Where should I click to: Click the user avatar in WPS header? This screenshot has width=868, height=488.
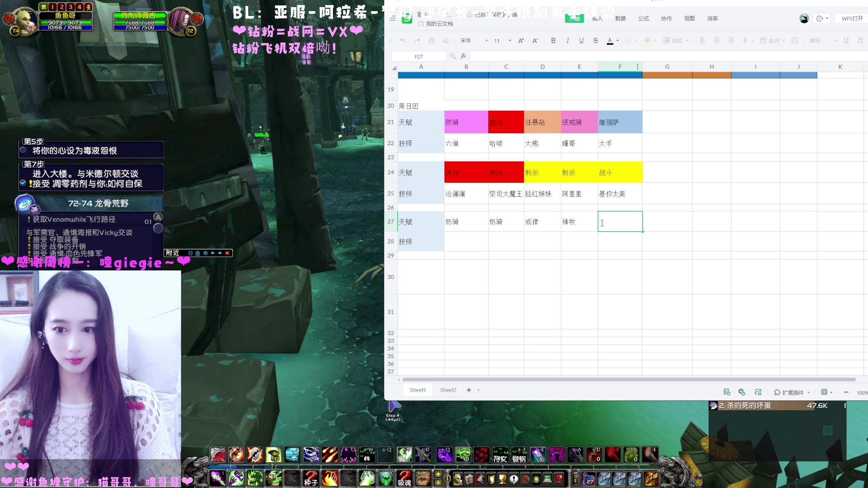[804, 18]
